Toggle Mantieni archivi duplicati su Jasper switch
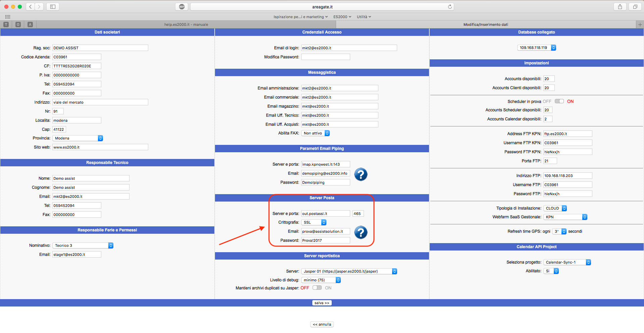Viewport: 644px width, 333px height. (317, 288)
